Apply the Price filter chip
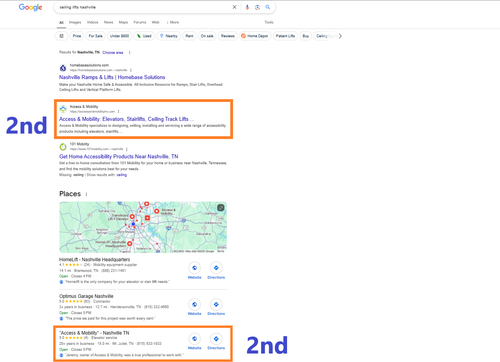500x362 pixels. (x=77, y=36)
